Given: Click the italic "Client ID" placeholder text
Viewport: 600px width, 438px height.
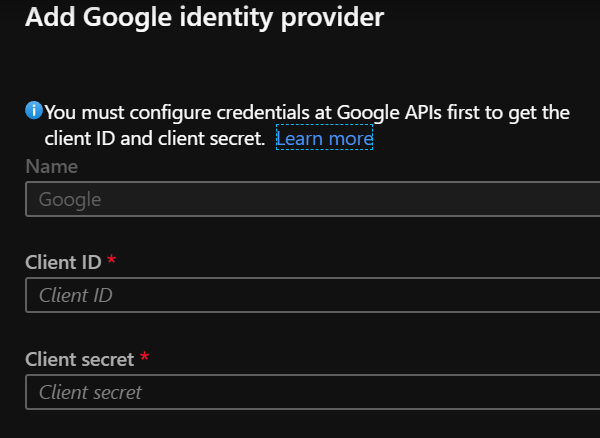Looking at the screenshot, I should (76, 296).
